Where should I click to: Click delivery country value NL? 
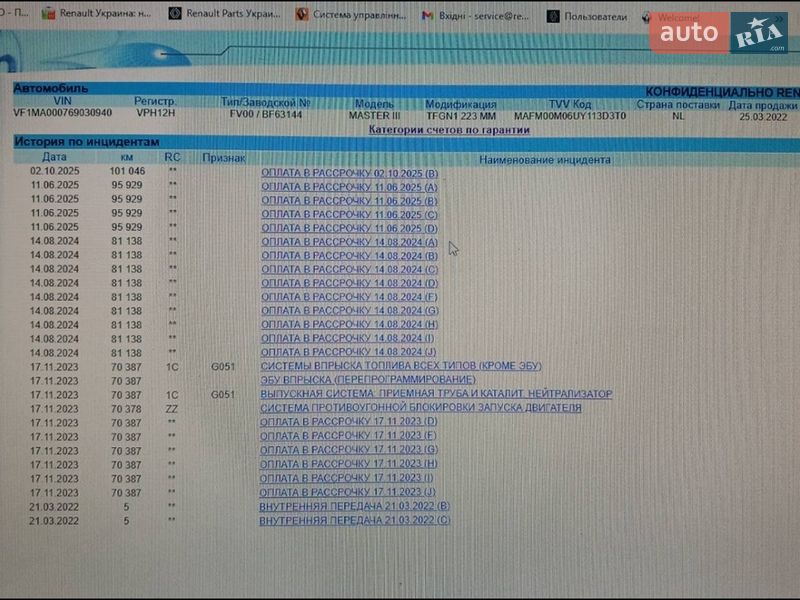678,116
